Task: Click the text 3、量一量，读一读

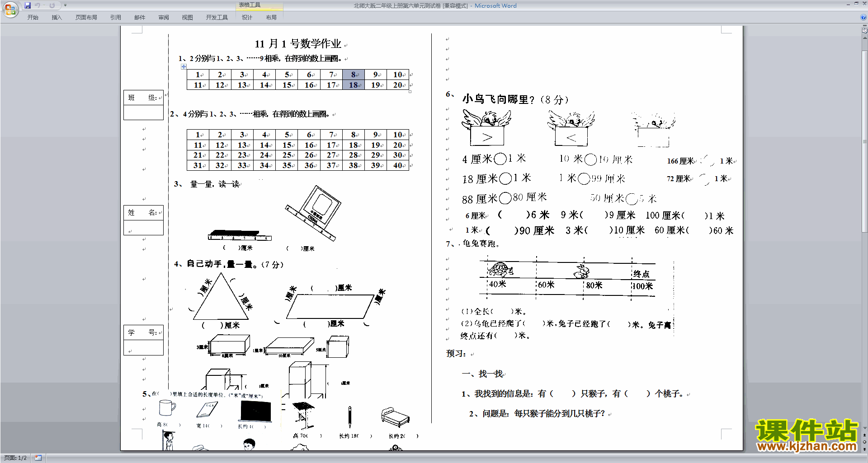Action: coord(207,184)
